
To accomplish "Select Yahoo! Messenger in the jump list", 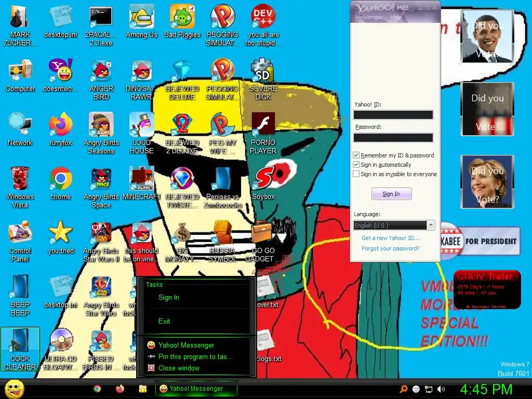I will tap(186, 345).
